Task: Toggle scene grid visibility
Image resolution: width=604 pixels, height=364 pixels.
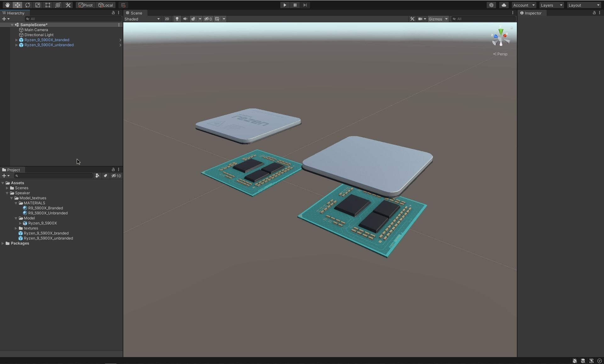Action: (x=217, y=19)
